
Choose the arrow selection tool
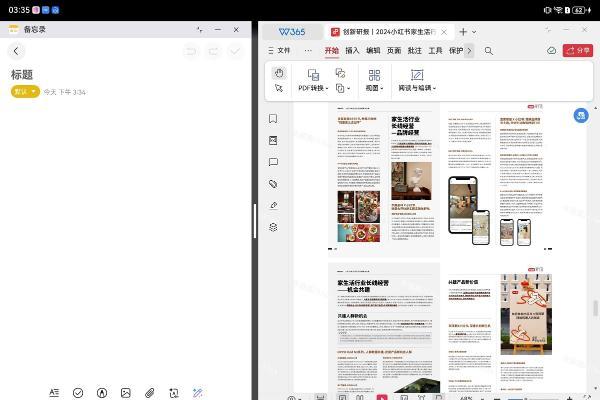pos(280,88)
